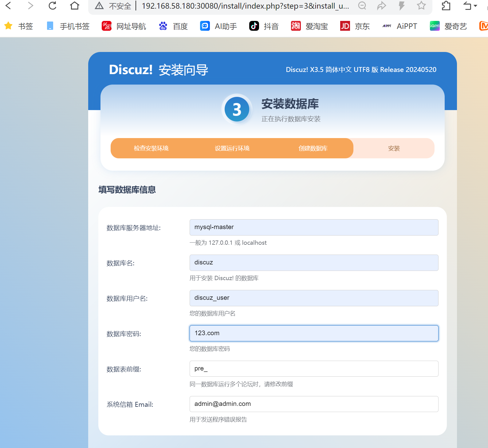Viewport: 488px width, 448px height.
Task: Click the Discuz! 安装向导 title
Action: 159,70
